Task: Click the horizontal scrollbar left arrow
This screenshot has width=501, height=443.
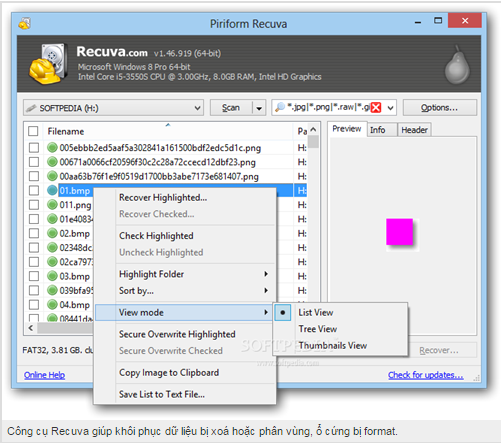Action: point(31,328)
